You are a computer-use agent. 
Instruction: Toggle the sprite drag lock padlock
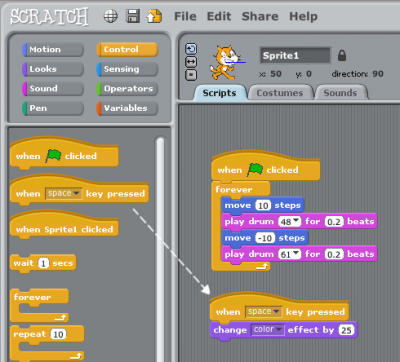click(x=342, y=55)
